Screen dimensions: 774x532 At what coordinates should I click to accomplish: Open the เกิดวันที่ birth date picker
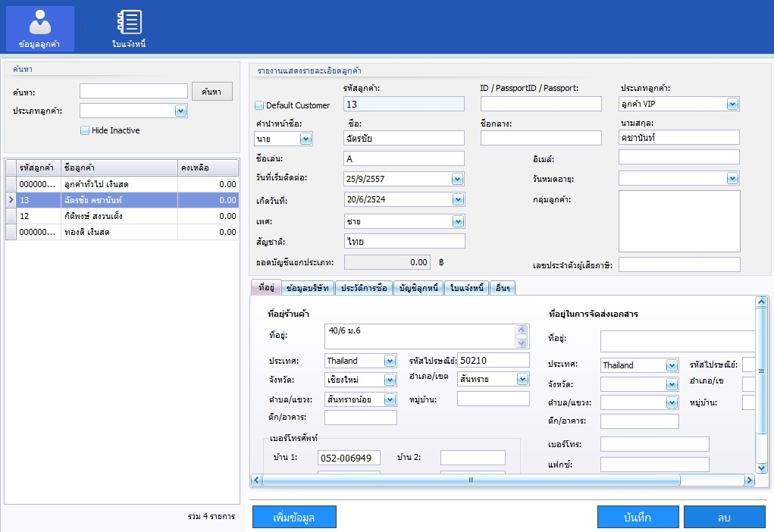pos(457,200)
